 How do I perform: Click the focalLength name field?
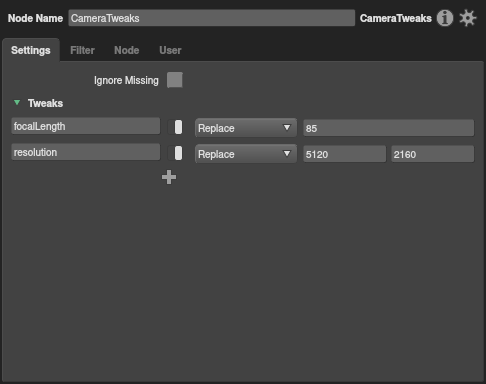(86, 126)
